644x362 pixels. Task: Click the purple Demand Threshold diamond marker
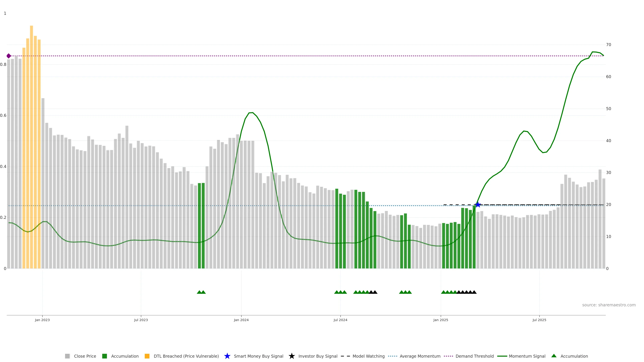tap(9, 56)
